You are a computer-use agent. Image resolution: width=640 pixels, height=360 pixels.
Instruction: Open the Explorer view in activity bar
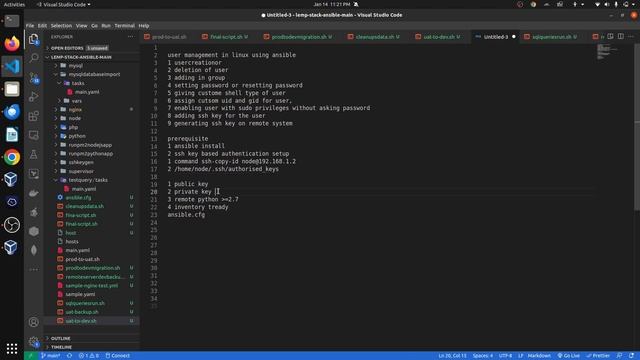33,39
